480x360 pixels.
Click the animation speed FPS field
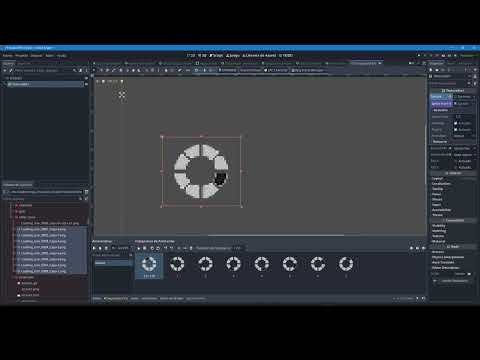point(121,248)
